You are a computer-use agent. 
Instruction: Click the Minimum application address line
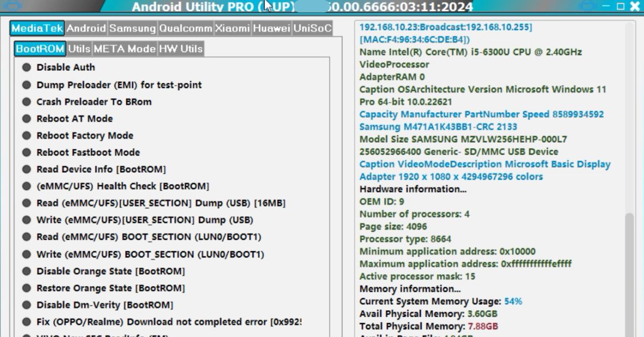(x=448, y=251)
